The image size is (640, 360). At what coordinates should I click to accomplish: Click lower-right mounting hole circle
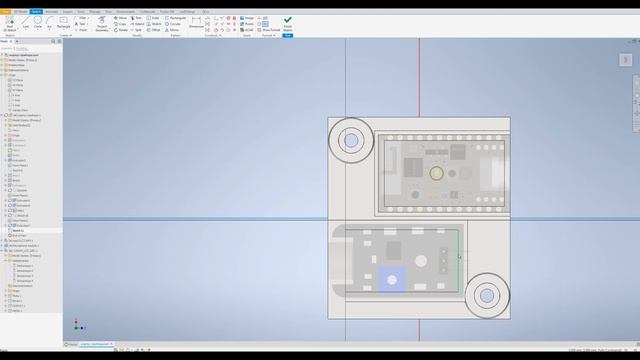click(487, 296)
